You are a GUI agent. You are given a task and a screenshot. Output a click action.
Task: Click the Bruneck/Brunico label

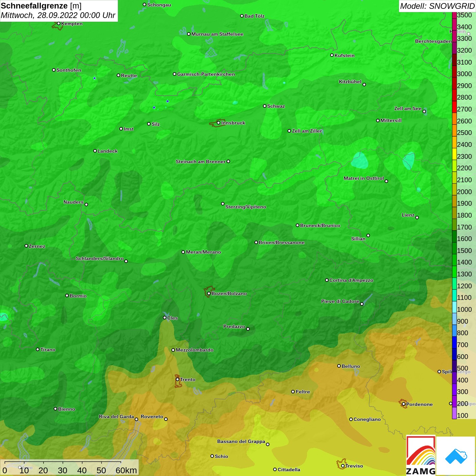(320, 225)
